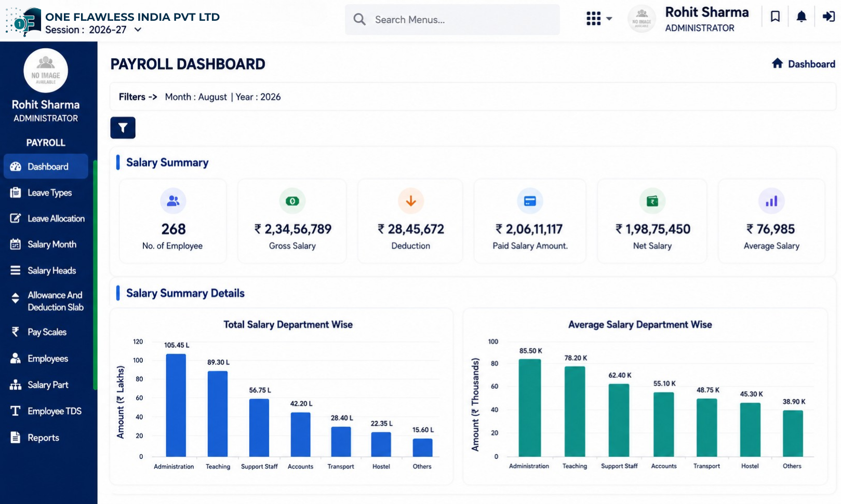The height and width of the screenshot is (504, 841).
Task: Click the Gross Salary value ₹ 2,34,56,789
Action: point(292,229)
